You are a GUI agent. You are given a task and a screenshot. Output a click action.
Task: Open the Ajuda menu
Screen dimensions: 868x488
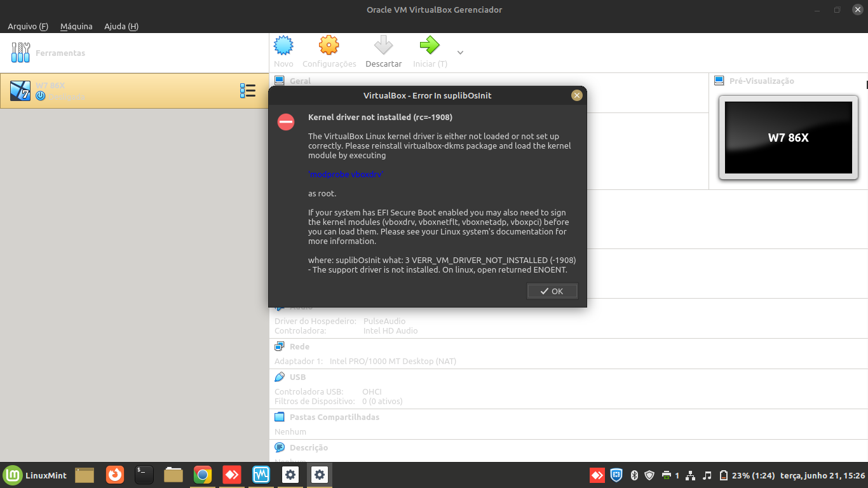pos(121,26)
